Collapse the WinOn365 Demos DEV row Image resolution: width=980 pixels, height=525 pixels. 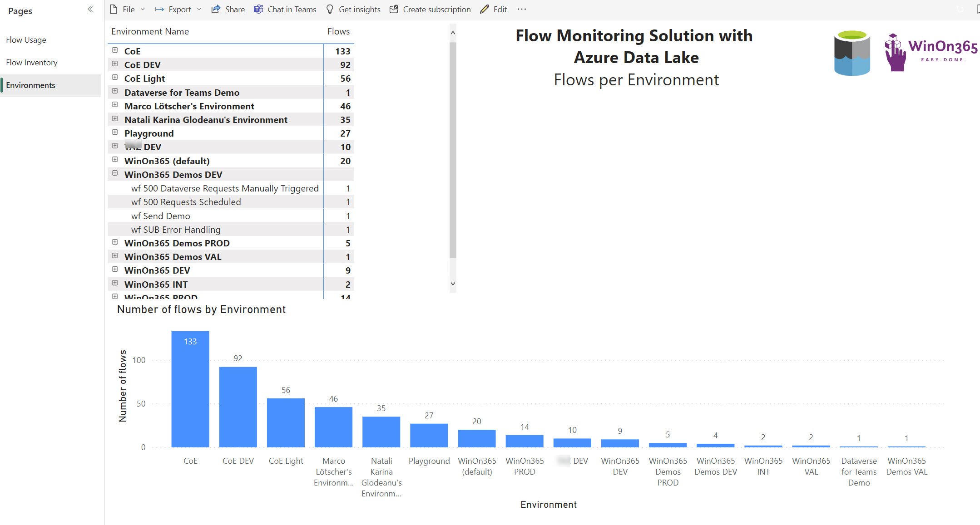tap(115, 173)
